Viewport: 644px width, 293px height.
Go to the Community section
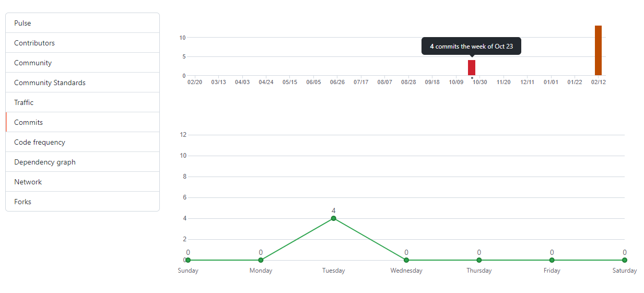click(x=83, y=63)
